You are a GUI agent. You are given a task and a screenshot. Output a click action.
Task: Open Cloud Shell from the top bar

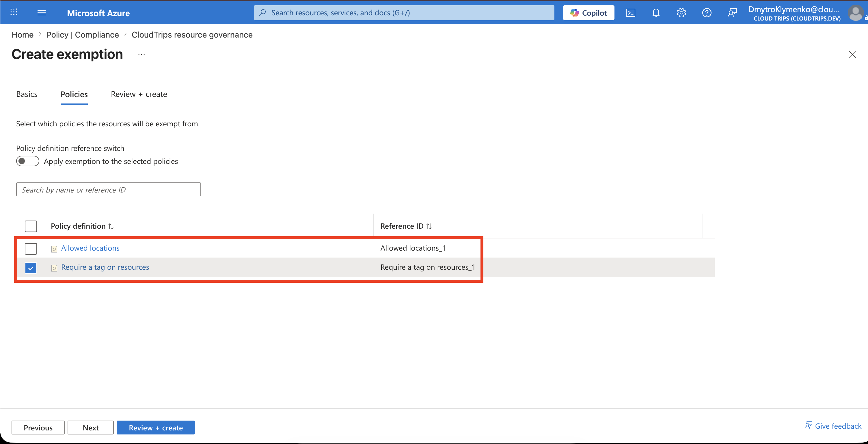tap(630, 13)
